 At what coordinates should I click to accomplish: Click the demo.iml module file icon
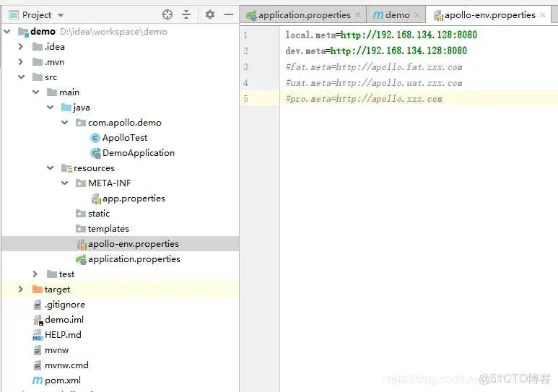(x=38, y=320)
